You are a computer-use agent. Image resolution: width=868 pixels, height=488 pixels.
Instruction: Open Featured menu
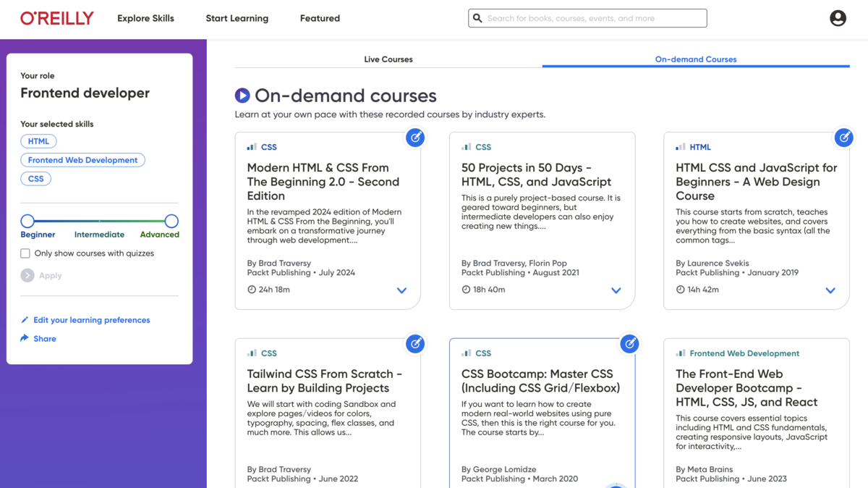pos(320,18)
